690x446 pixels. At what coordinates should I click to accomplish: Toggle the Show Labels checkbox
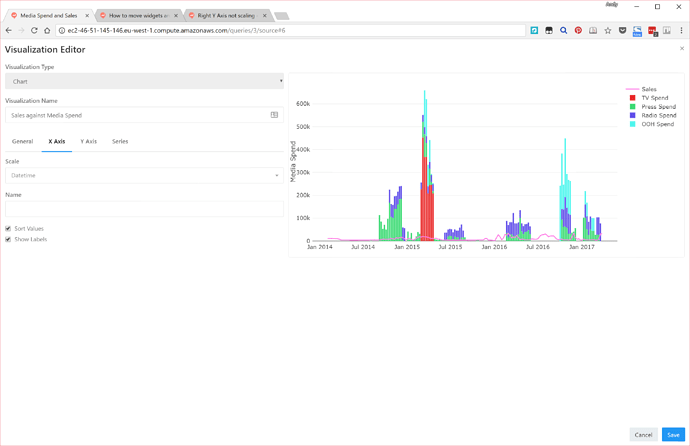[8, 239]
